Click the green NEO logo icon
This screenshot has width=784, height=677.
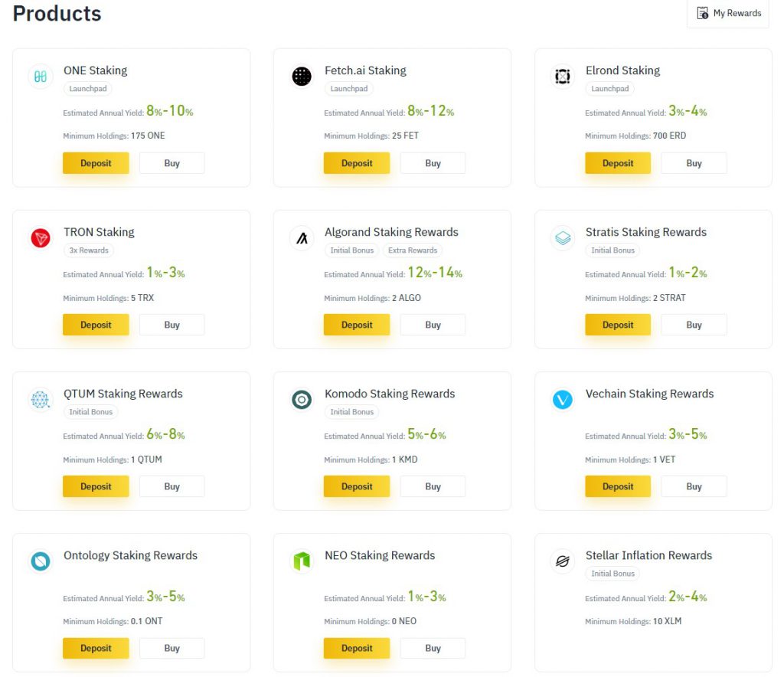click(302, 561)
